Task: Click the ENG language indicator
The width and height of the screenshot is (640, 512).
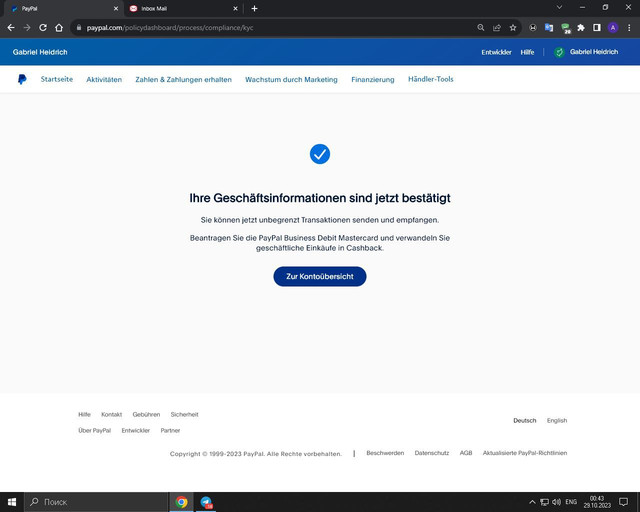Action: [571, 502]
